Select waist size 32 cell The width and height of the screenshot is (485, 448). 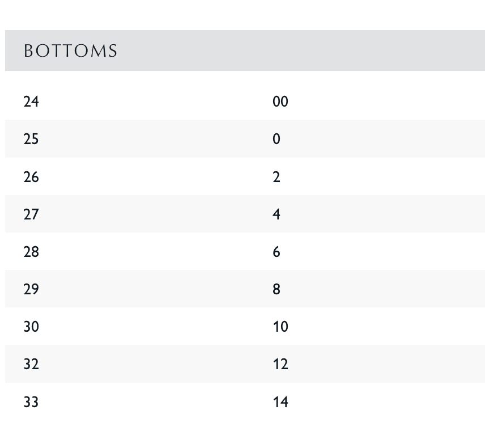pos(31,364)
